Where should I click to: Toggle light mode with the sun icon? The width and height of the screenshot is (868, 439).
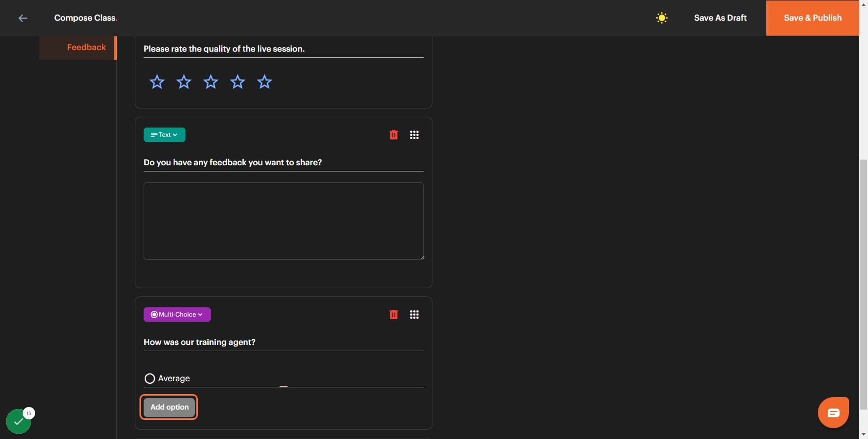tap(662, 18)
